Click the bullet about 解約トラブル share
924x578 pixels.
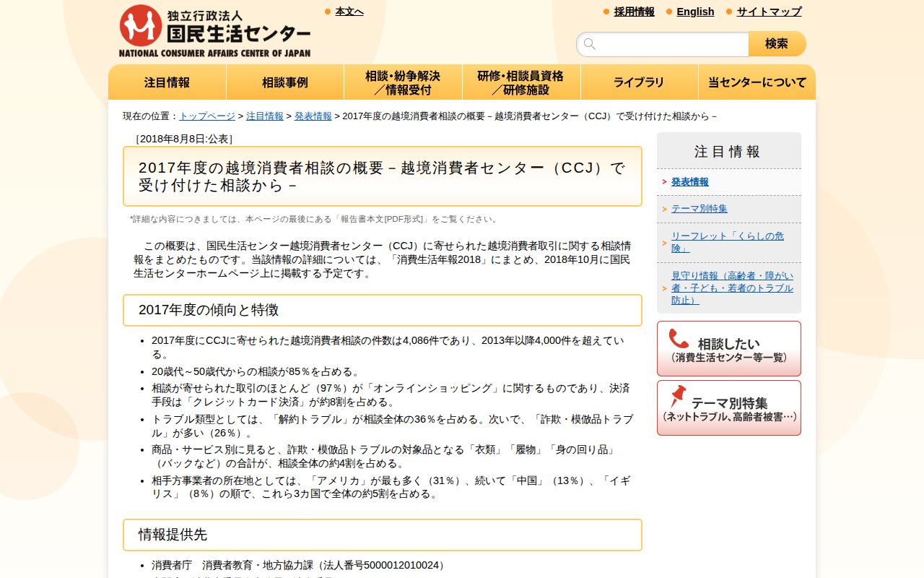[393, 426]
